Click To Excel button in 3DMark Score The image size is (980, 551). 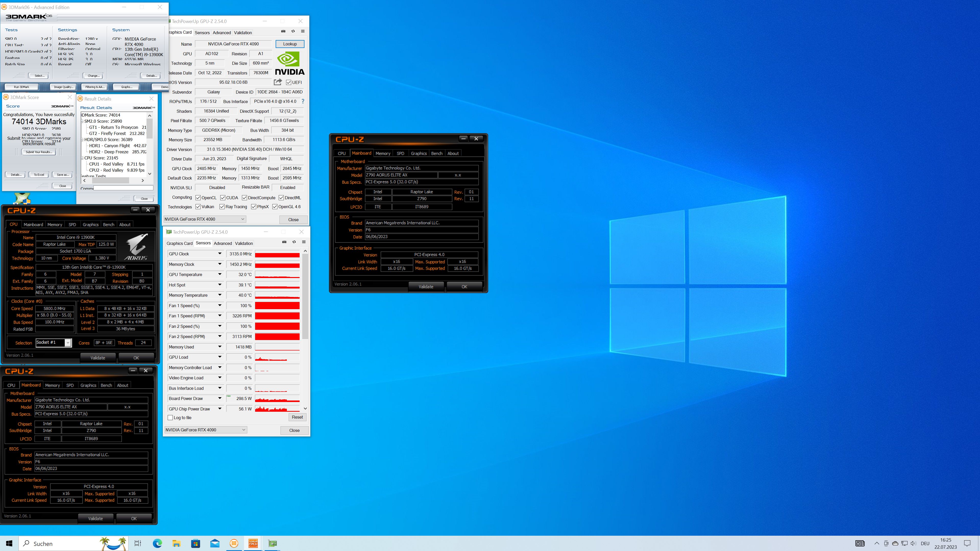click(x=39, y=175)
